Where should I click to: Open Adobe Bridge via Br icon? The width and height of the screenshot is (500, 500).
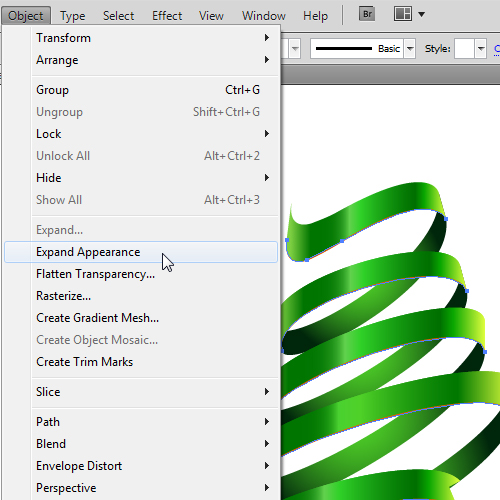[x=367, y=14]
